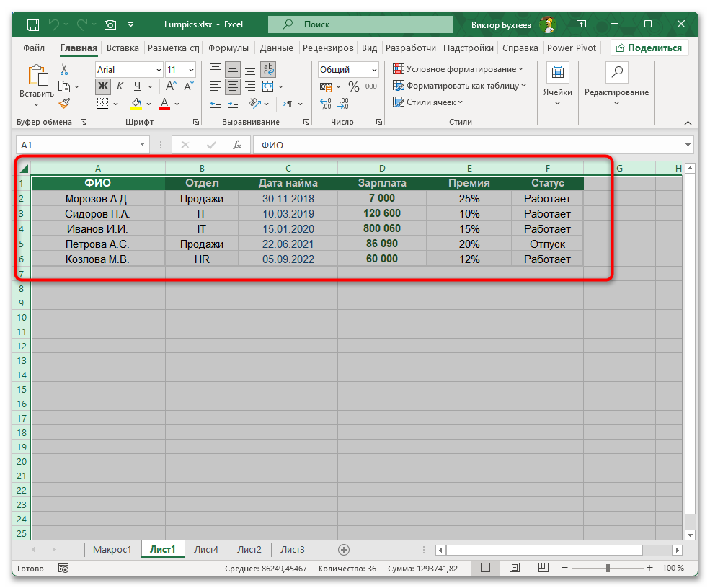Open the Fill Color dropdown arrow

[148, 104]
